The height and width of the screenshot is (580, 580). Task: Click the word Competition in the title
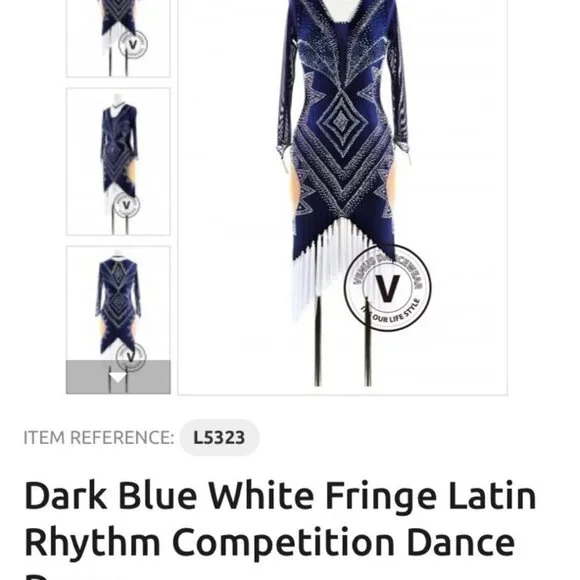pos(283,542)
